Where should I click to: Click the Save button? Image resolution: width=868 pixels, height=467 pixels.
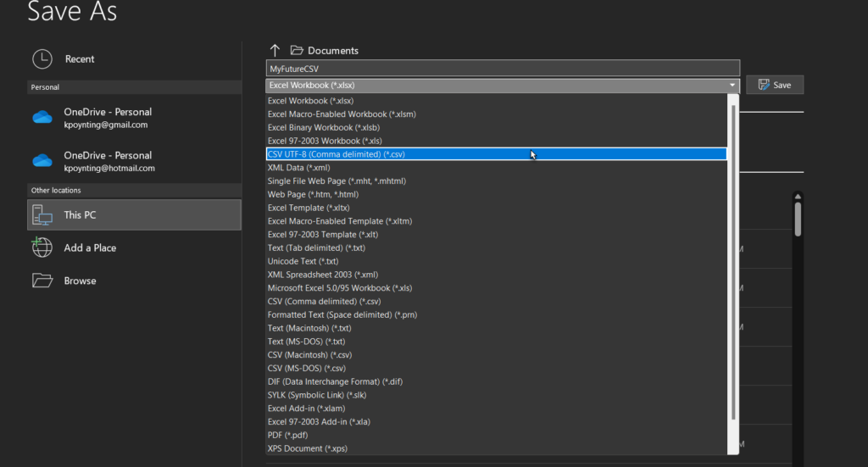(x=775, y=85)
